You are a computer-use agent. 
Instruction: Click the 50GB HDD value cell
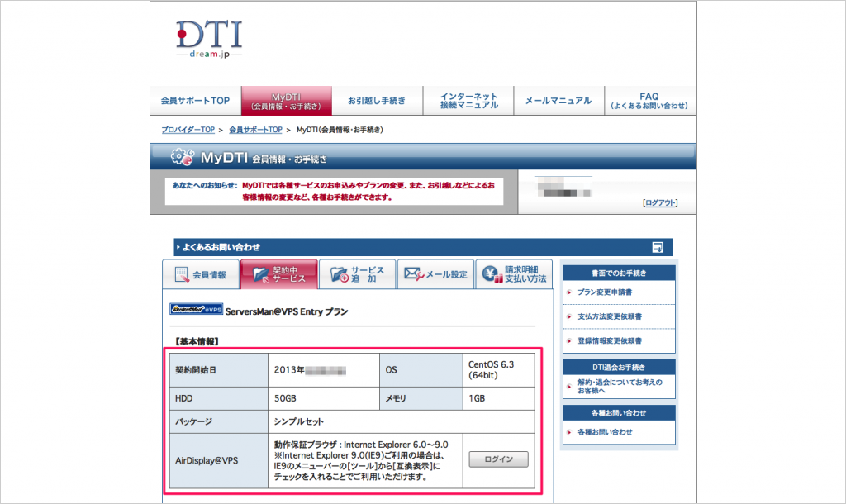point(324,398)
